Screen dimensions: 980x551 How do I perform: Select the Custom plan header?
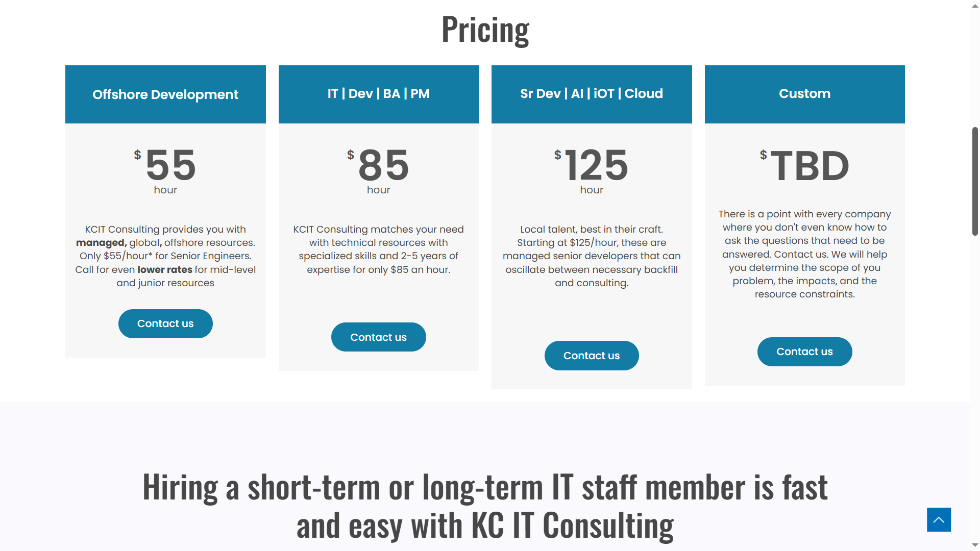(804, 94)
